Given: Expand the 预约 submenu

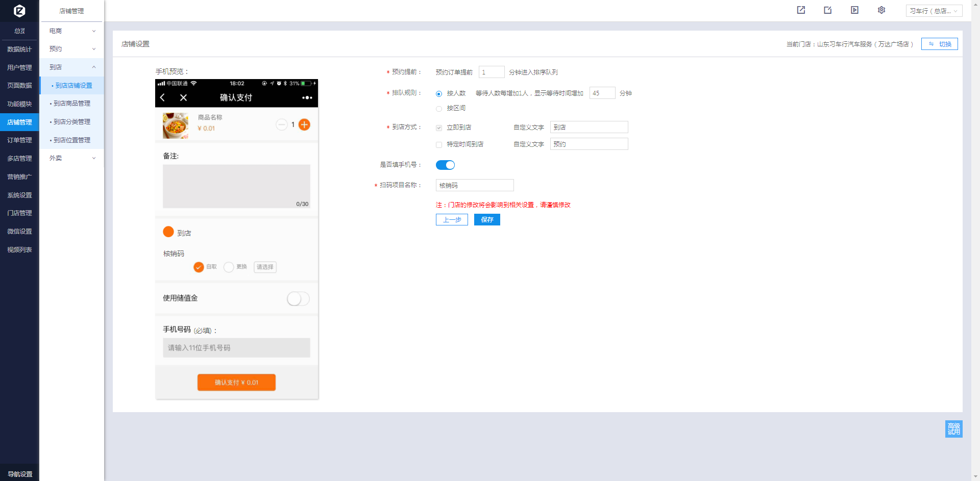Looking at the screenshot, I should point(72,49).
